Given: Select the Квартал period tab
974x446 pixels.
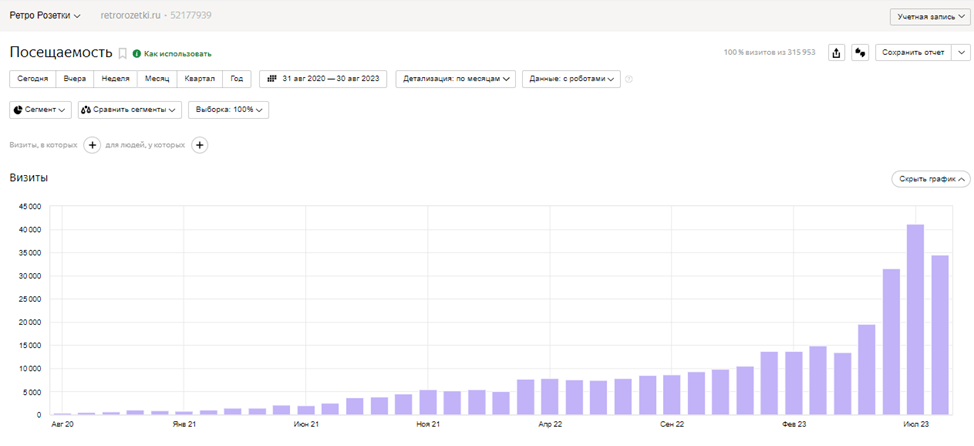Looking at the screenshot, I should click(x=199, y=79).
